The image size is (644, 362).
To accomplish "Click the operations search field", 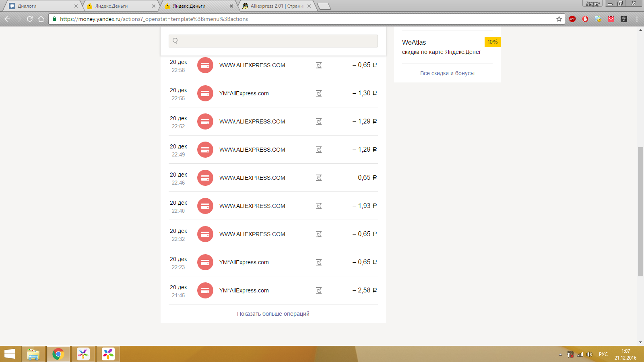I will (x=273, y=41).
